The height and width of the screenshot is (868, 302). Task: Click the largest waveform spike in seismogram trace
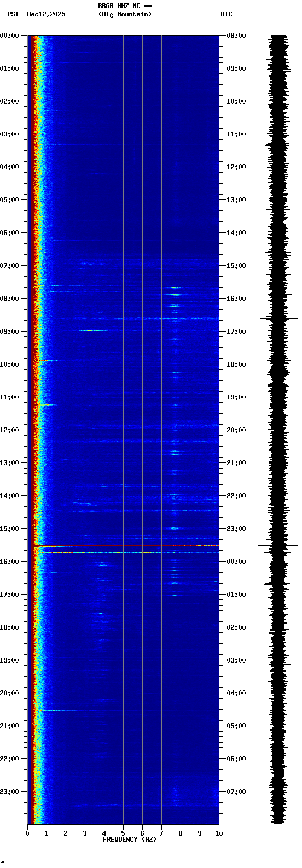click(278, 546)
